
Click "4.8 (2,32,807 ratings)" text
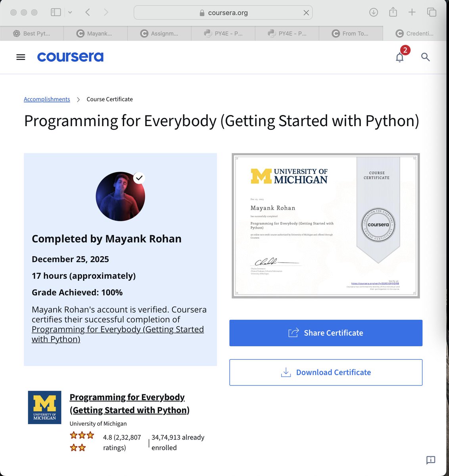point(122,442)
